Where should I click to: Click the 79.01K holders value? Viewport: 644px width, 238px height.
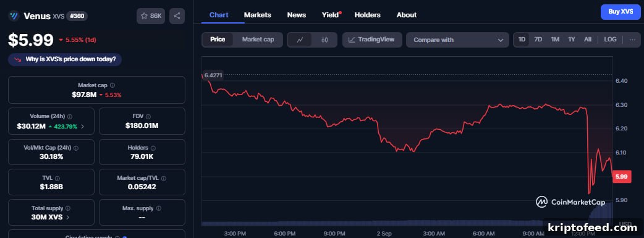[142, 156]
